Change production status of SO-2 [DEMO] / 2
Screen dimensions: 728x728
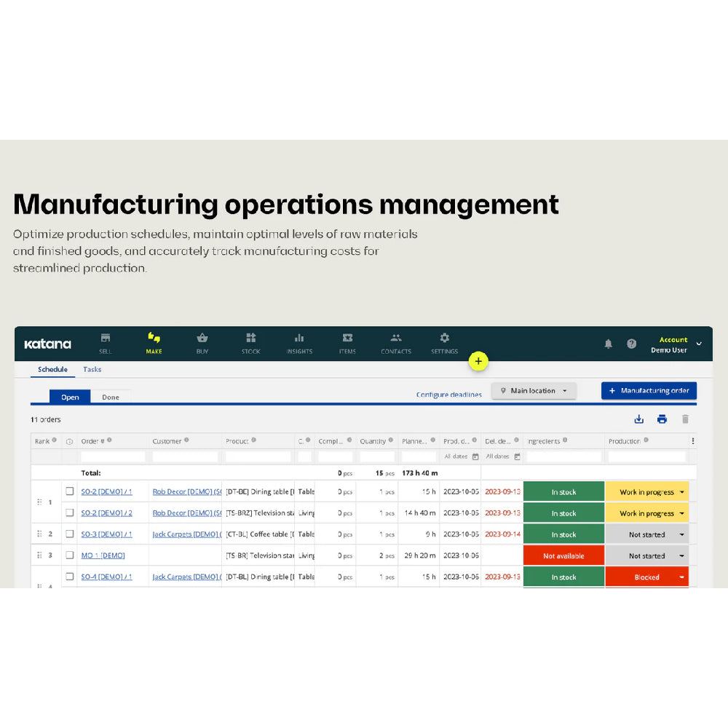pyautogui.click(x=646, y=513)
